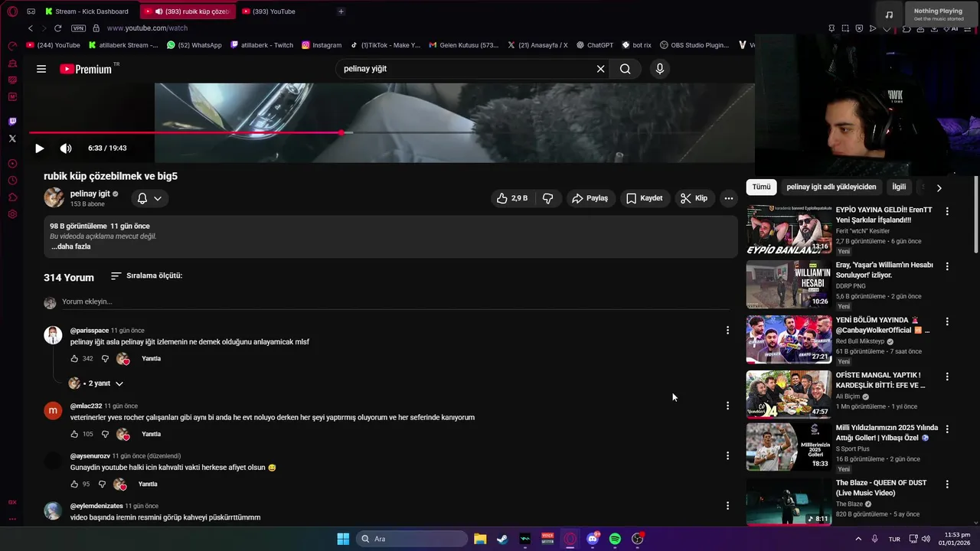Image resolution: width=980 pixels, height=551 pixels.
Task: Reply to @aysenurozv comment via Yanıtla
Action: (148, 484)
